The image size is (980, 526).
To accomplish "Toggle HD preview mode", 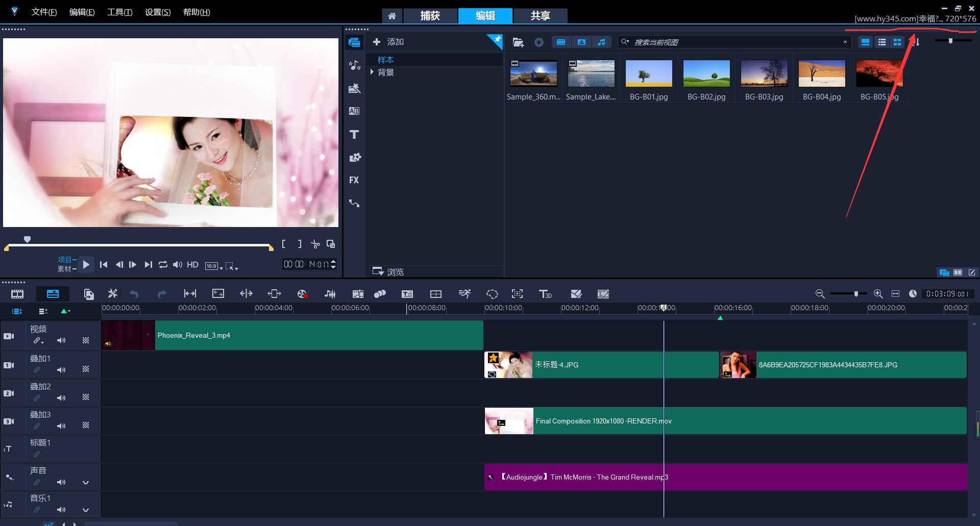I will coord(192,264).
